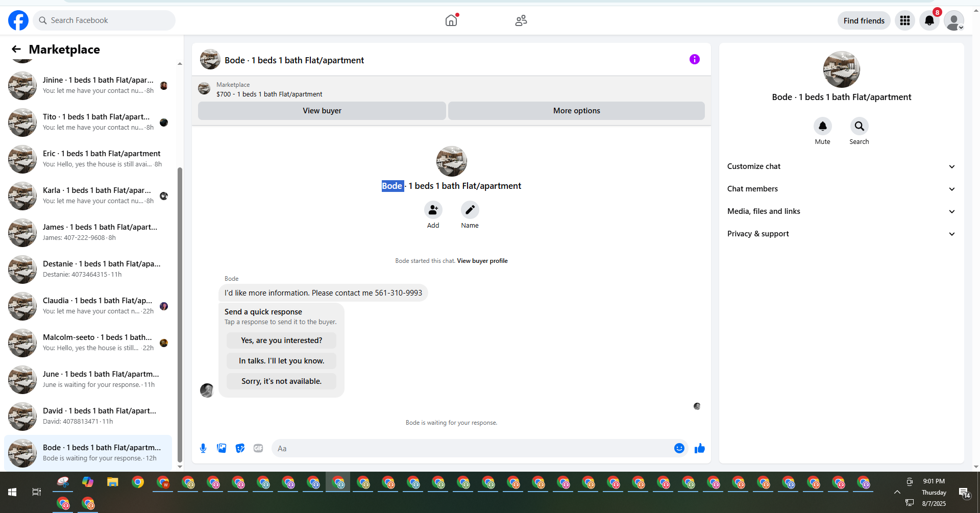980x513 pixels.
Task: Mute the conversation with the bell icon
Action: pos(823,126)
